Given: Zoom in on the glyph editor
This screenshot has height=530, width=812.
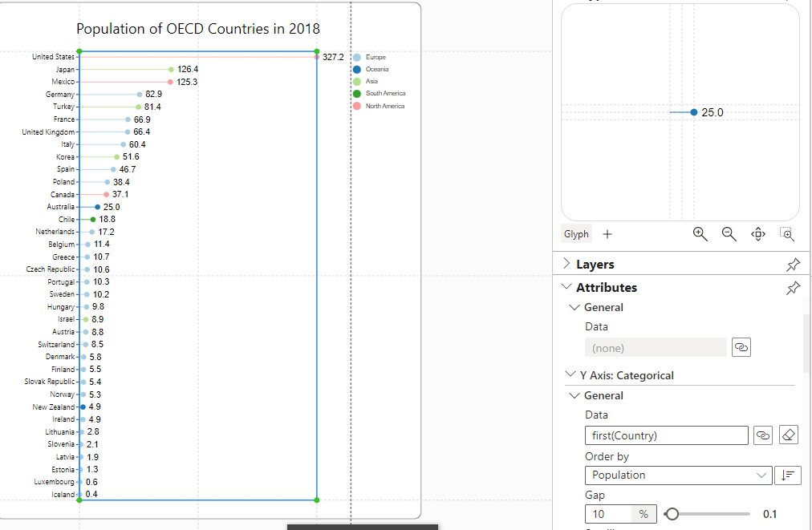Looking at the screenshot, I should pyautogui.click(x=700, y=234).
